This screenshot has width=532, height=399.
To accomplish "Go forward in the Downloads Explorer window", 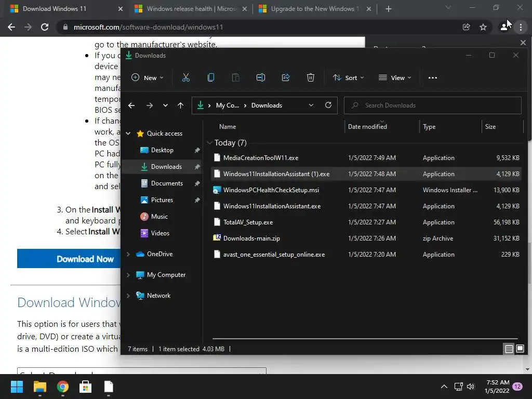I will 149,105.
